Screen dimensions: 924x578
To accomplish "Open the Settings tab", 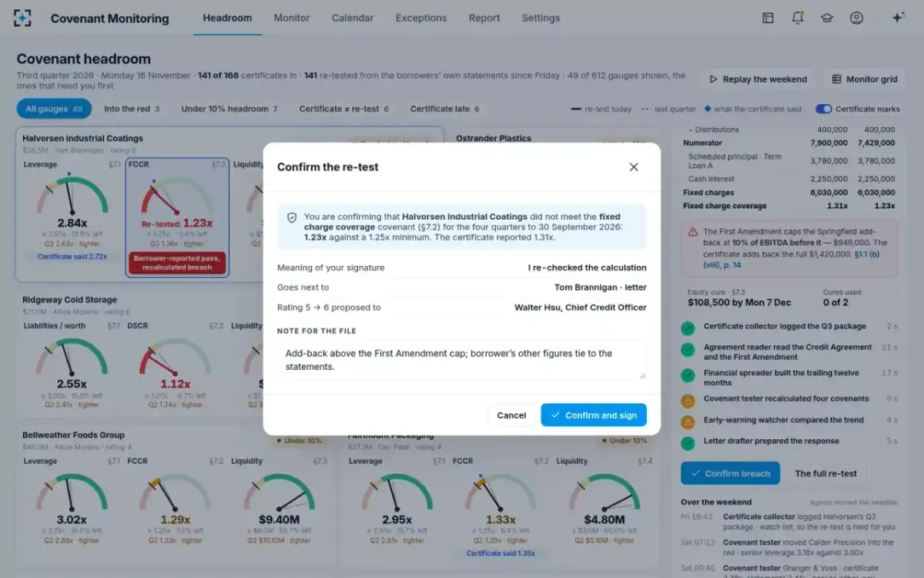I will pyautogui.click(x=541, y=18).
